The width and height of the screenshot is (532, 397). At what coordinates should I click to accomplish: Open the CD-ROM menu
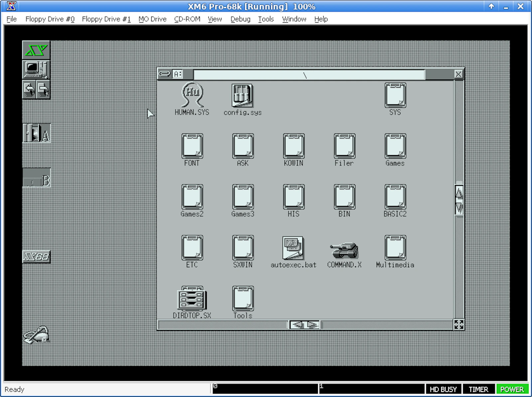point(187,19)
